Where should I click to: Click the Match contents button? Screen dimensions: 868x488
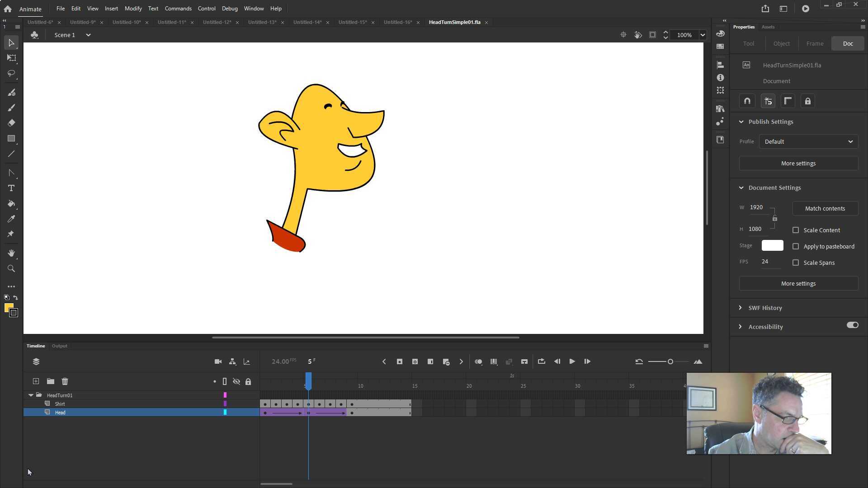[825, 208]
